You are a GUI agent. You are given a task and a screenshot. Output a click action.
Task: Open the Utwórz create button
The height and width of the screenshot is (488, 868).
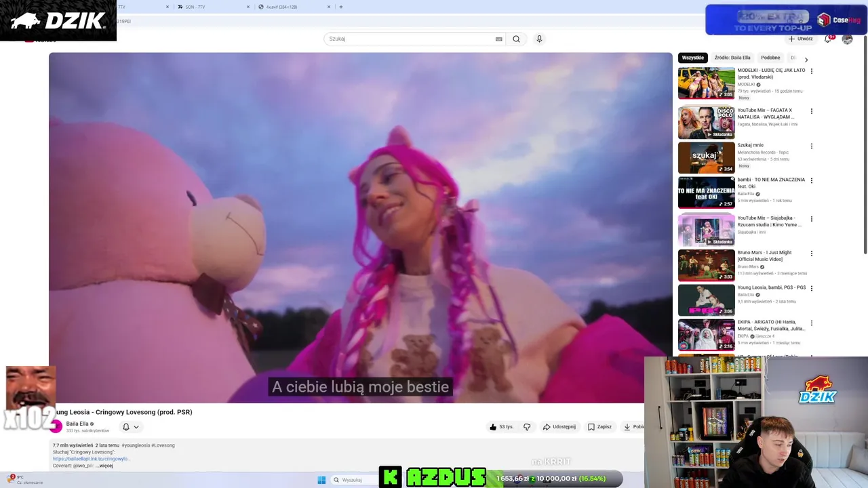click(x=801, y=39)
